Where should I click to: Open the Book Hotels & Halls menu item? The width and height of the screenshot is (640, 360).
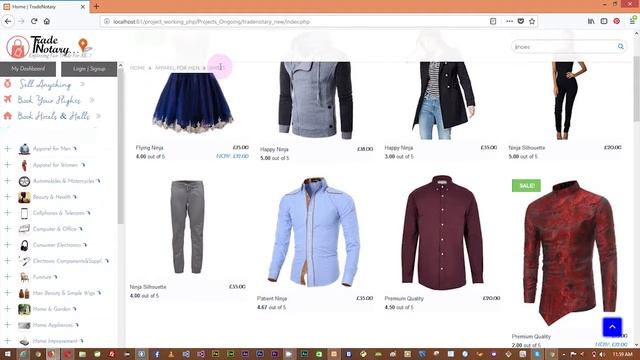(53, 116)
